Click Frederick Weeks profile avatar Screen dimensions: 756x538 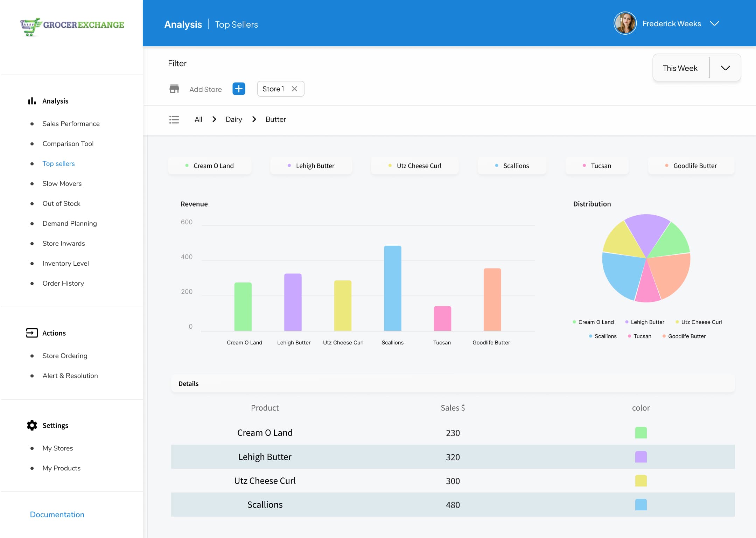coord(625,23)
